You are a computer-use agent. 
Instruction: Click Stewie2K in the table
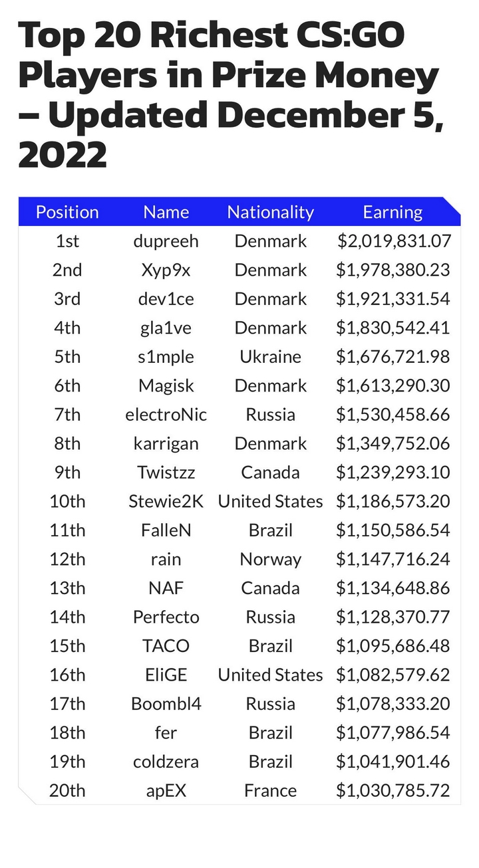click(x=166, y=501)
